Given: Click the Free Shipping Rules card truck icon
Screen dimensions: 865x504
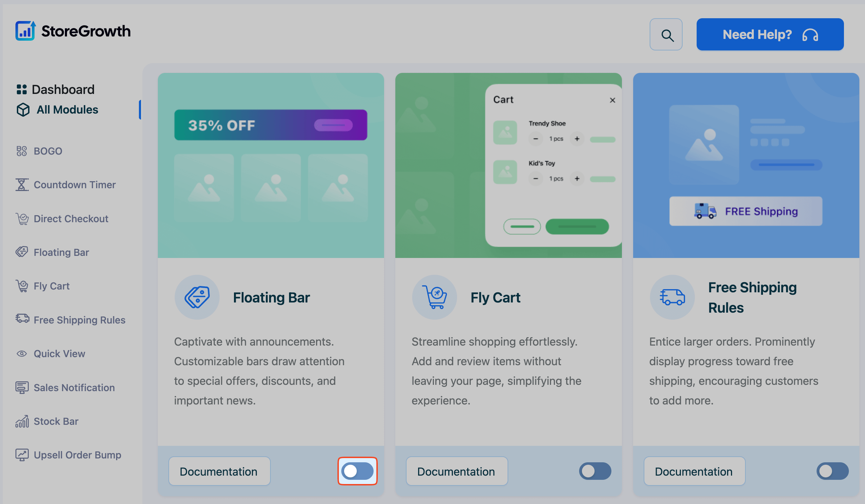Looking at the screenshot, I should 672,297.
